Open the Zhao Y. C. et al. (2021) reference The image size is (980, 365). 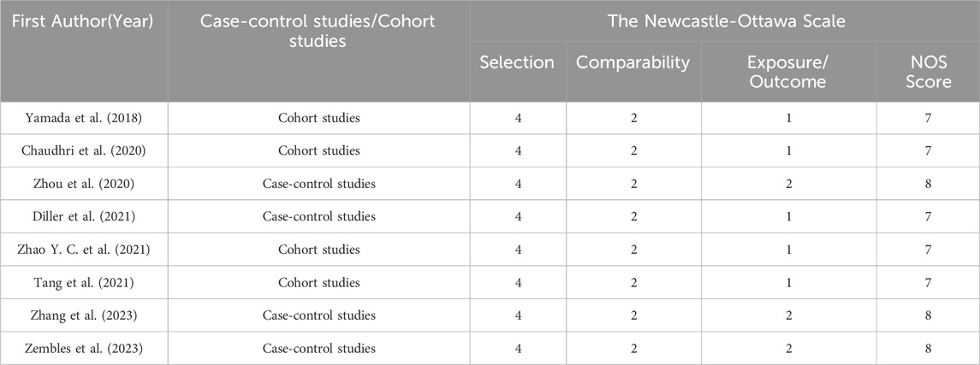[x=83, y=250]
